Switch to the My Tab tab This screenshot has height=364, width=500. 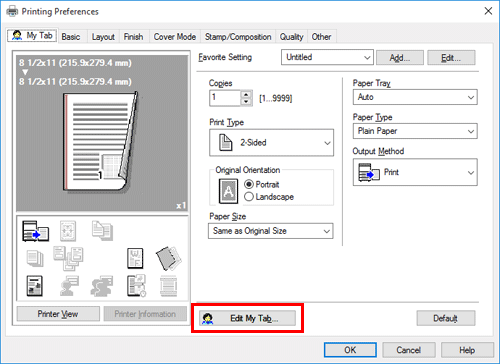[x=32, y=35]
